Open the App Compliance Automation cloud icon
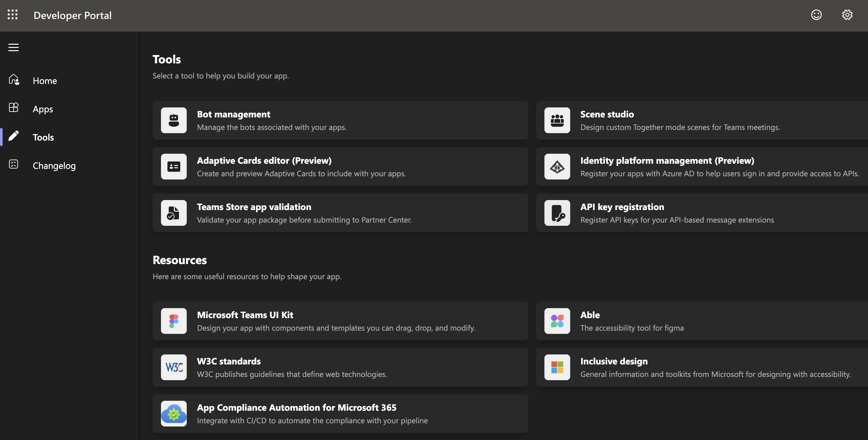Image resolution: width=868 pixels, height=440 pixels. tap(174, 413)
